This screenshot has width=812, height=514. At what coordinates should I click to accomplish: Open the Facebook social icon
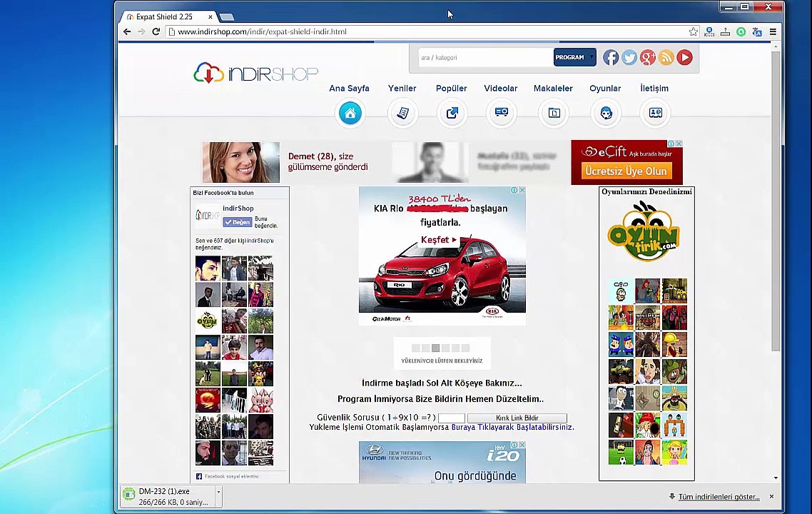611,57
